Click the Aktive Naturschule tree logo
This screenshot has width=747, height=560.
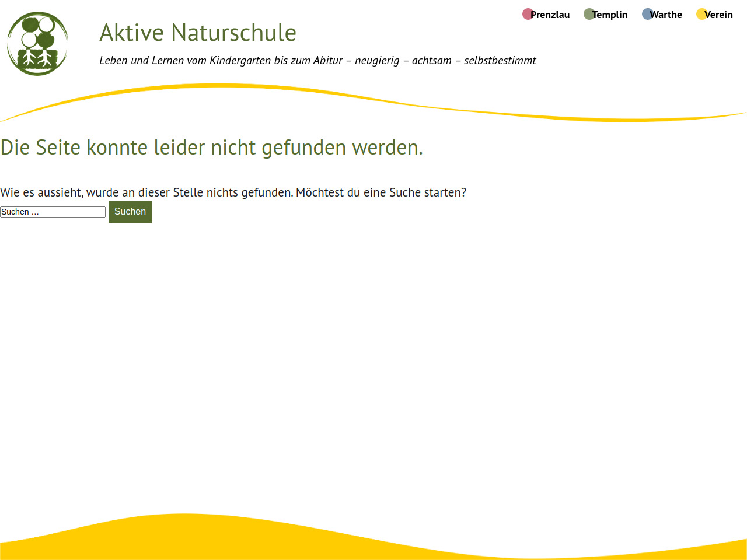pyautogui.click(x=37, y=44)
